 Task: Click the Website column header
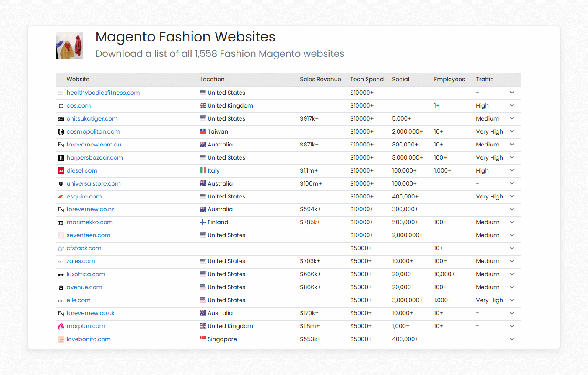click(x=78, y=79)
